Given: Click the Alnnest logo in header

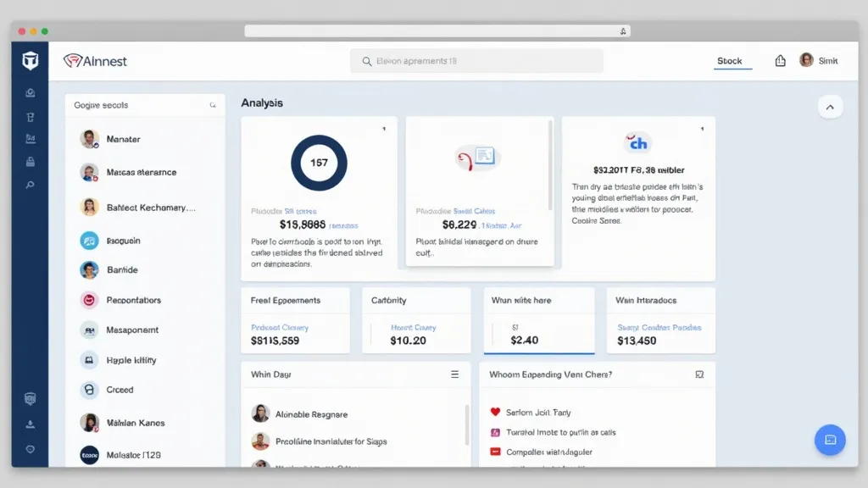Looking at the screenshot, I should pyautogui.click(x=96, y=61).
